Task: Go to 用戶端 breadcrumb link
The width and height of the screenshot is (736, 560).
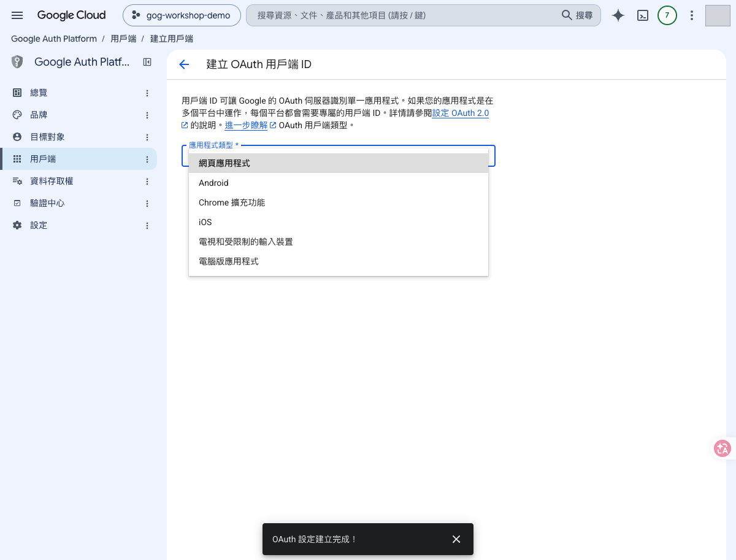Action: pyautogui.click(x=123, y=39)
